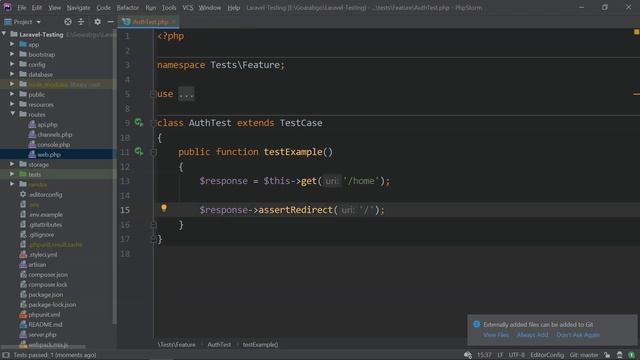Viewport: 640px width, 360px height.
Task: Expand the storage folder
Action: tap(12, 164)
